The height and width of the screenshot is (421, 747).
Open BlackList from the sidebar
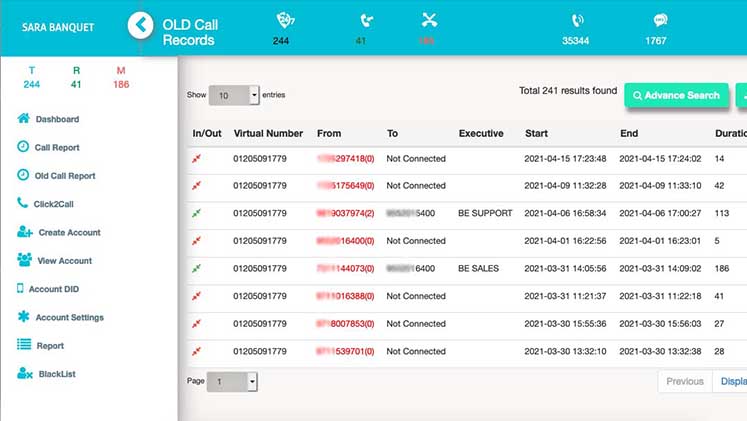point(56,374)
